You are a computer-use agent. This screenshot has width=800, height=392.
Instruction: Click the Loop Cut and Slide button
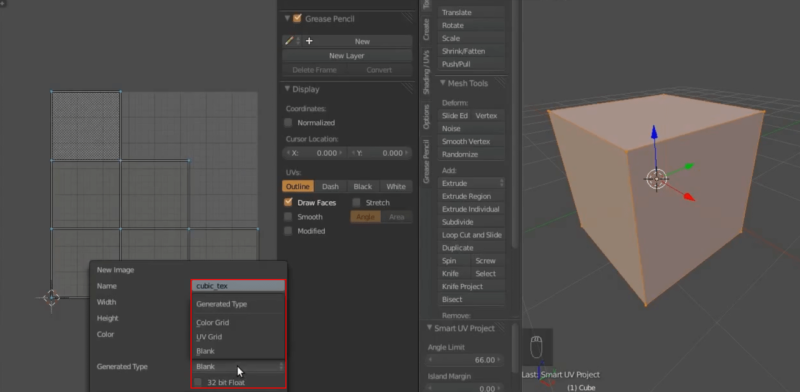point(472,235)
